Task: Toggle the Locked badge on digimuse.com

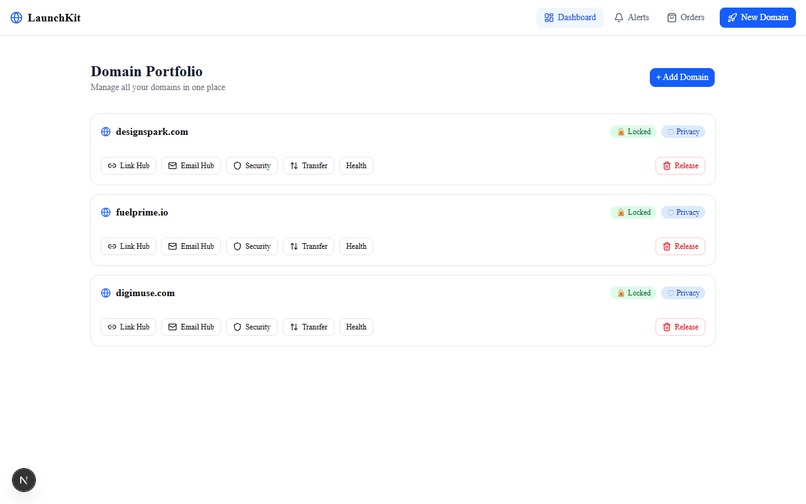Action: click(633, 293)
